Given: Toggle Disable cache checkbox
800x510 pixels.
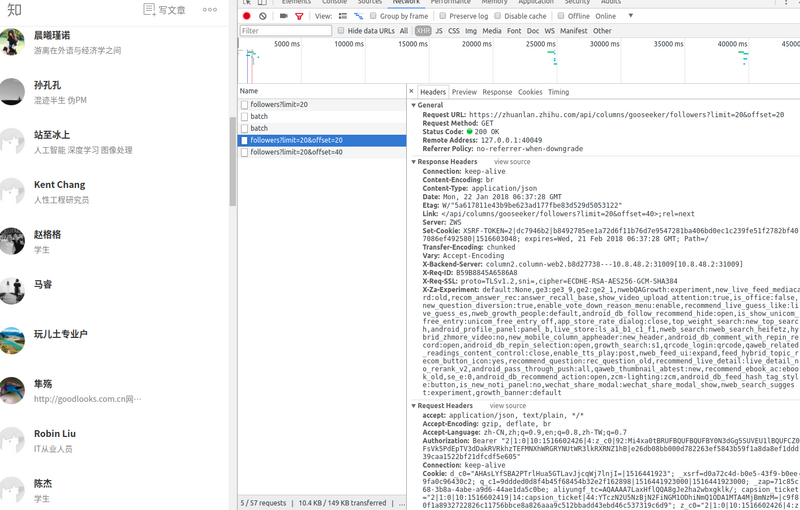Looking at the screenshot, I should coord(497,16).
